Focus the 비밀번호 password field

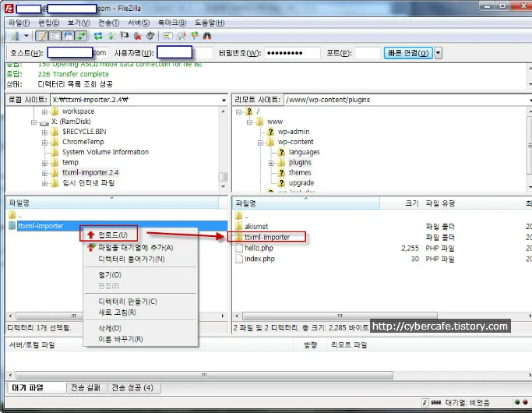(x=292, y=53)
